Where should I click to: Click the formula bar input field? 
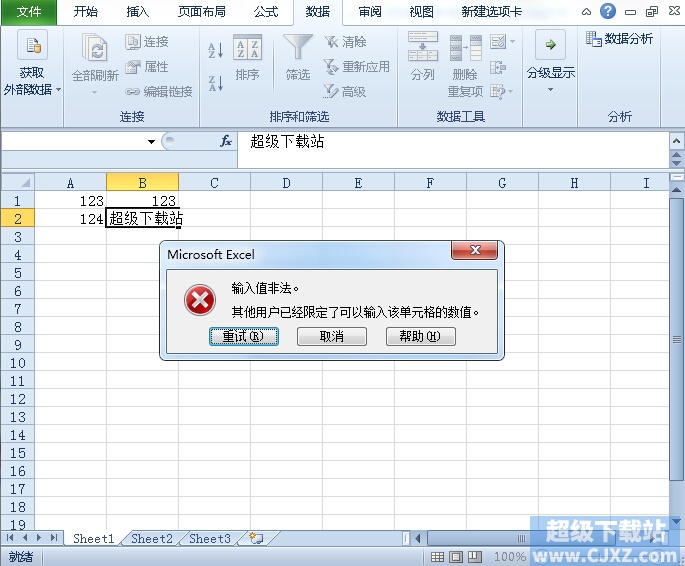tap(450, 142)
